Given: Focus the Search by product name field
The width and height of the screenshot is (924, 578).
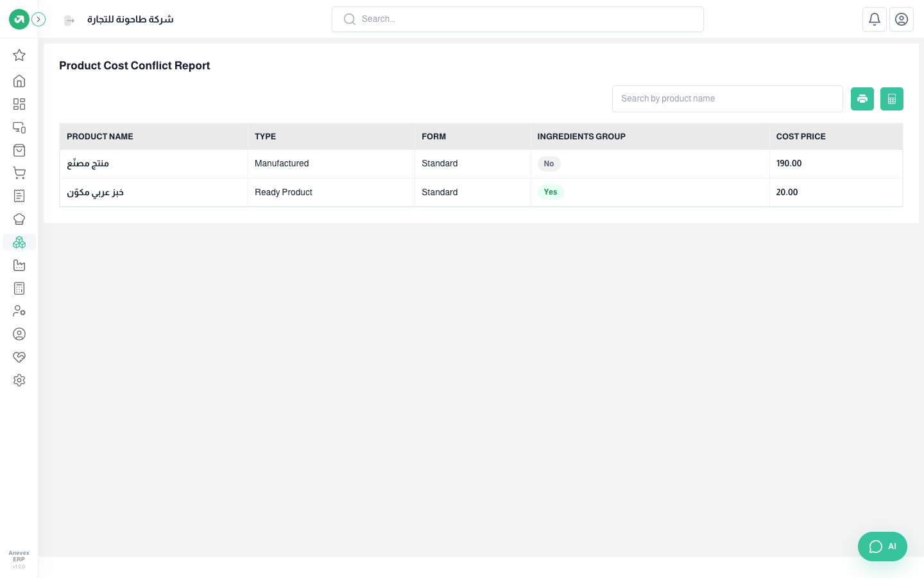Looking at the screenshot, I should pos(728,99).
